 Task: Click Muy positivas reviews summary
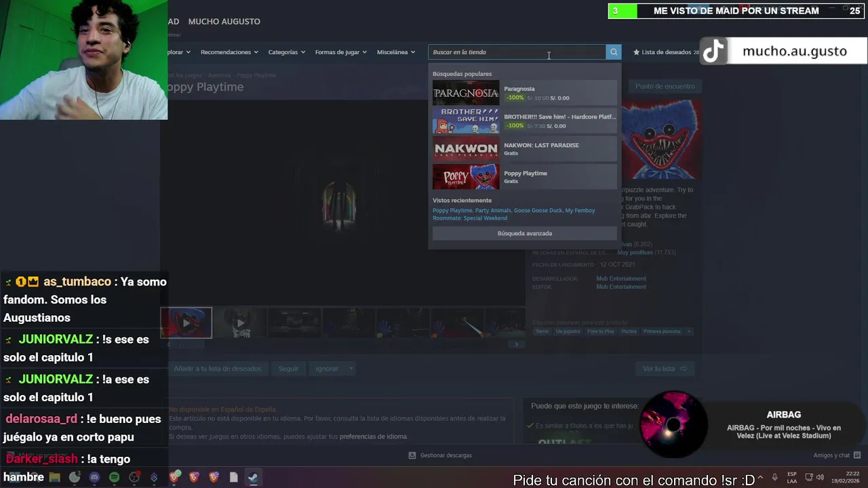click(x=635, y=253)
